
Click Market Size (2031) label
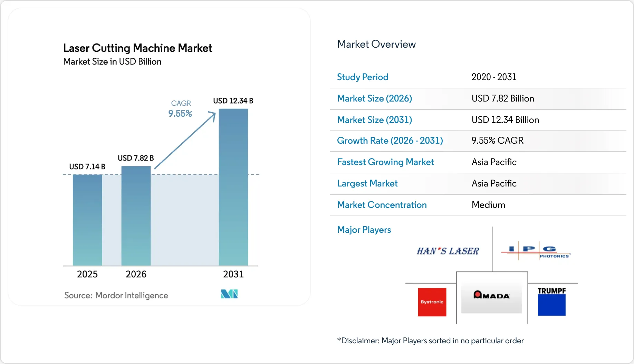click(375, 120)
